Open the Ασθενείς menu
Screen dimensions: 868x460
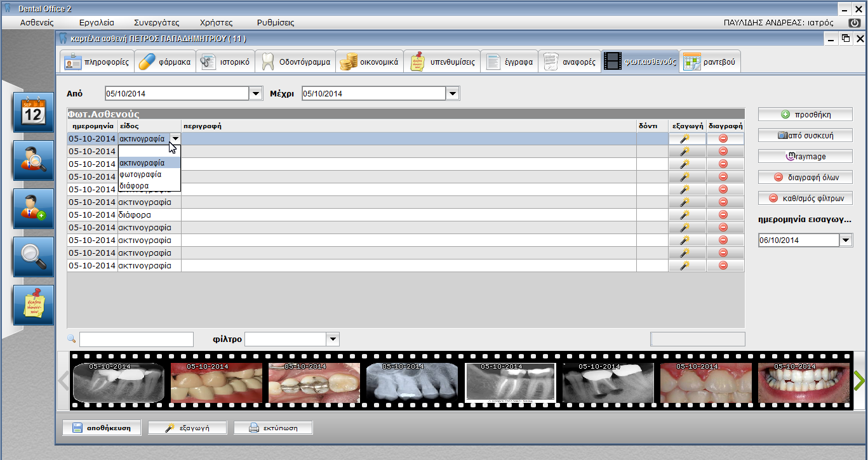click(x=37, y=22)
